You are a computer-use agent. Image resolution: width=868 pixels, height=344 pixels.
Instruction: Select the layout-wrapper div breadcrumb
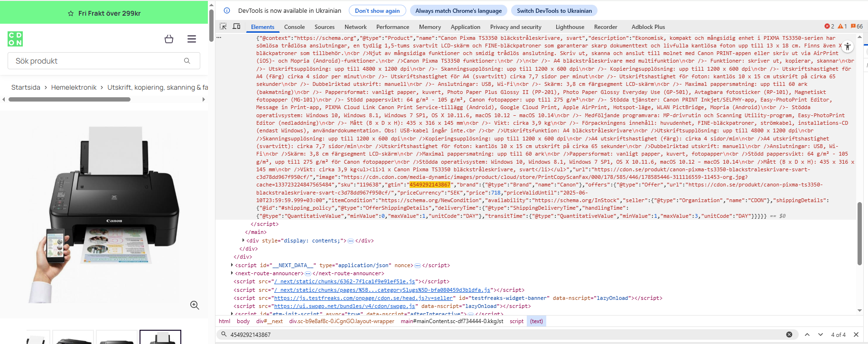pyautogui.click(x=342, y=321)
